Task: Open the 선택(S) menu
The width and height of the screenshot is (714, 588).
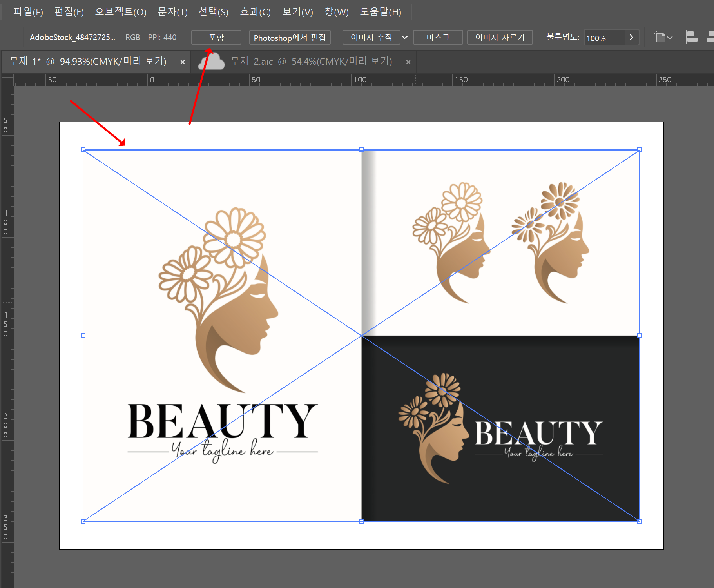Action: pyautogui.click(x=214, y=12)
